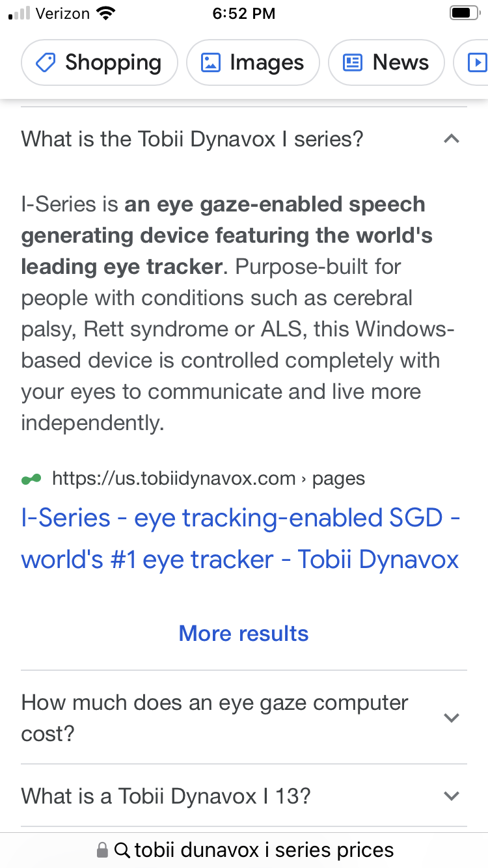This screenshot has width=488, height=868.
Task: Tap the More results link
Action: pos(243,633)
